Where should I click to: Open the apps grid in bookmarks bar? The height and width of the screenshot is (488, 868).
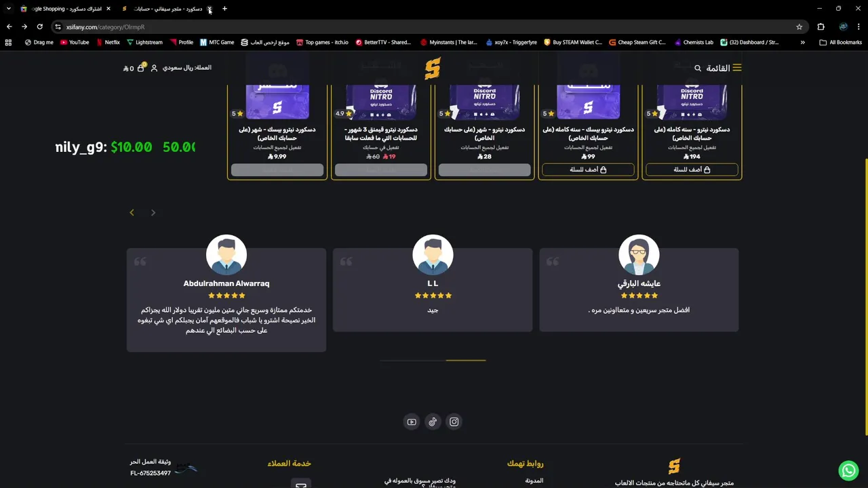[8, 42]
